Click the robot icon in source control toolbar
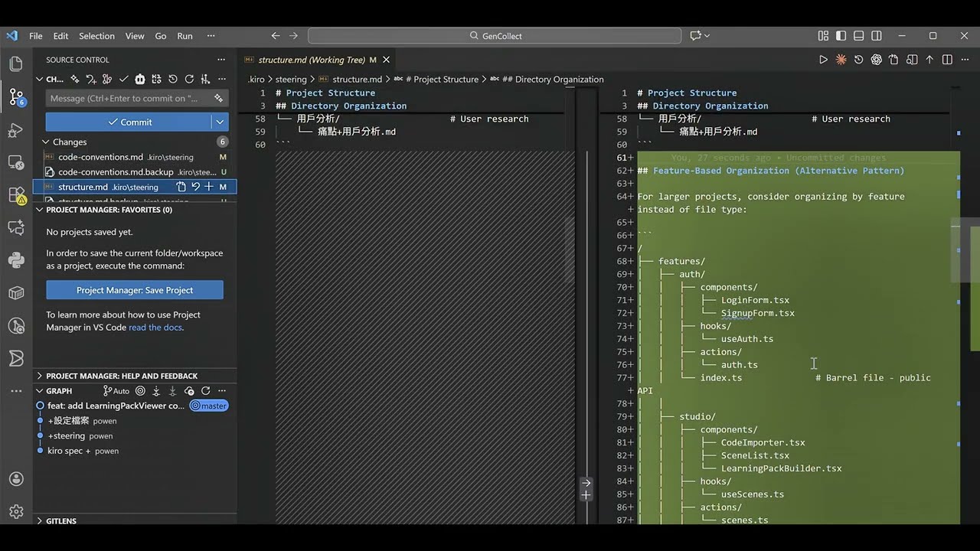The image size is (980, 551). [139, 79]
